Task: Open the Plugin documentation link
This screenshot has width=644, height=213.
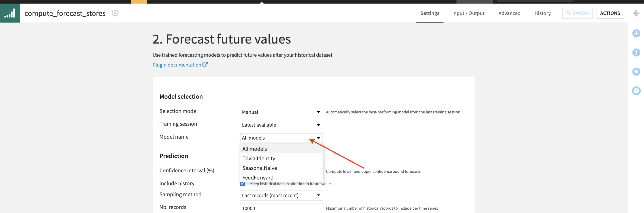Action: pos(177,65)
